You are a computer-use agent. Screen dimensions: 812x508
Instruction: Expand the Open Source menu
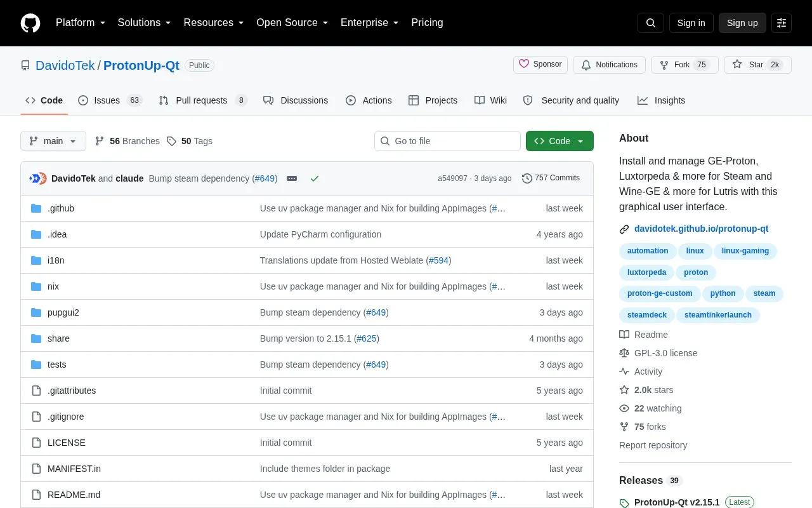click(x=292, y=23)
